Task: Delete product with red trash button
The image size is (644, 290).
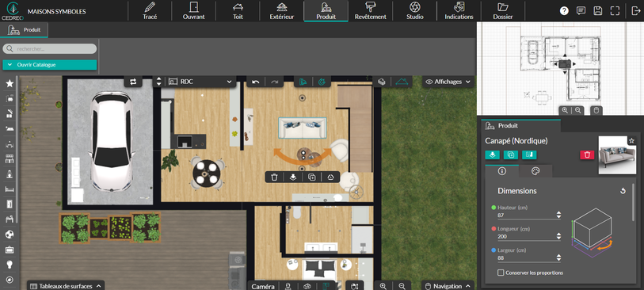Action: [587, 155]
